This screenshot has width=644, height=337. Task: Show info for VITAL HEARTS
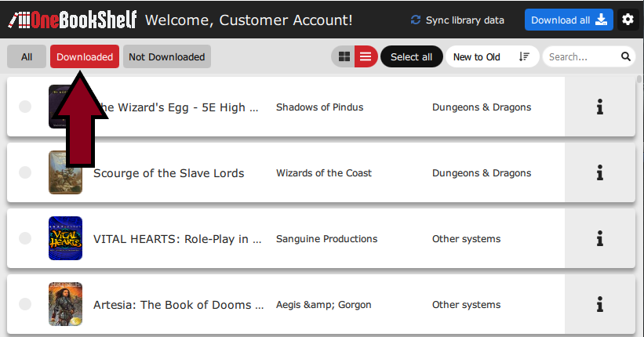pos(599,239)
